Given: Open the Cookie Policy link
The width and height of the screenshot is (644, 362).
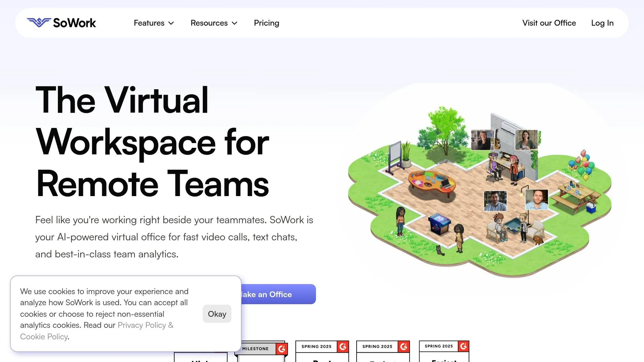Looking at the screenshot, I should [x=44, y=337].
